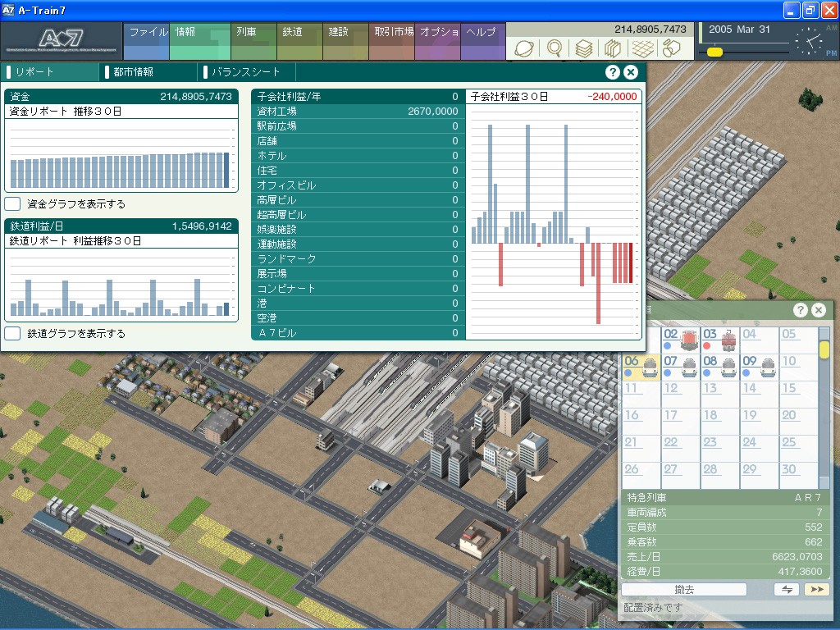The height and width of the screenshot is (630, 840).
Task: Open the 建設 menu
Action: (x=339, y=33)
